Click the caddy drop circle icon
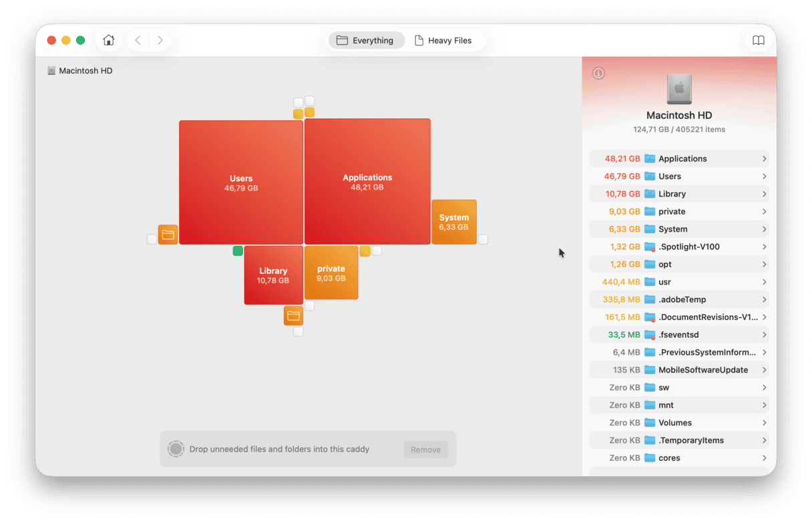 [x=176, y=449]
